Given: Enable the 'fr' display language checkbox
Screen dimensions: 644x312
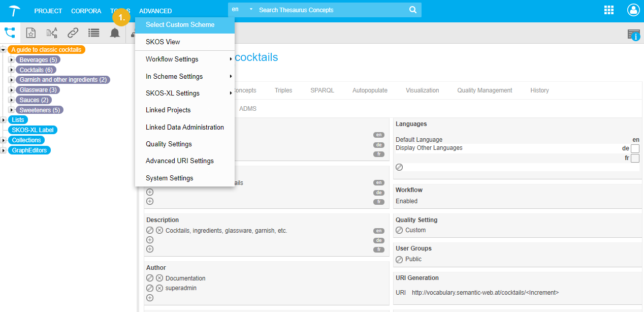Looking at the screenshot, I should pos(635,158).
